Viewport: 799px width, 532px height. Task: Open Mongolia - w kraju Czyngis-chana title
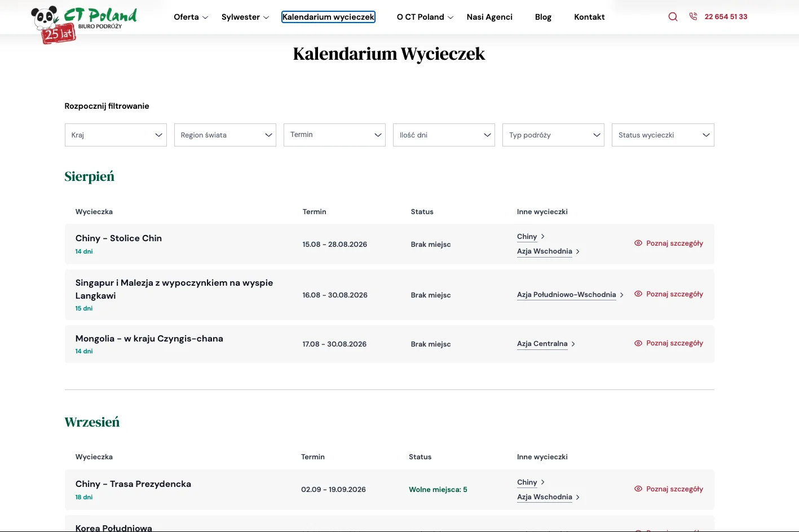(x=149, y=339)
